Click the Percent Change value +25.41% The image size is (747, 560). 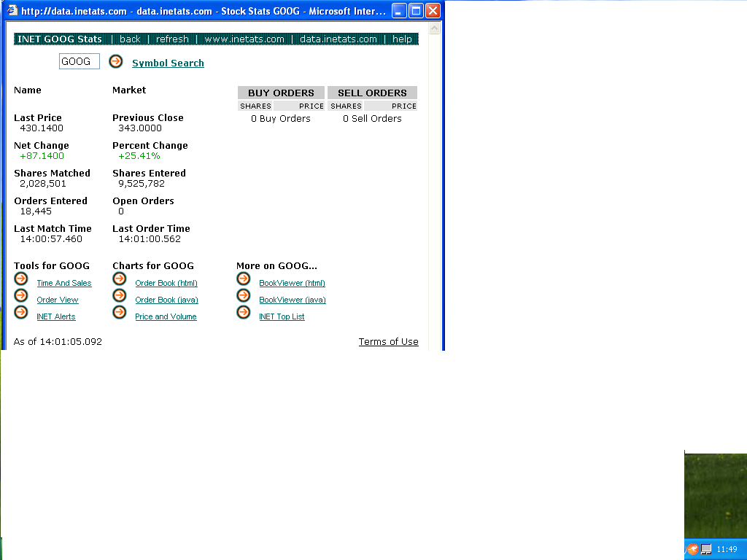[139, 156]
